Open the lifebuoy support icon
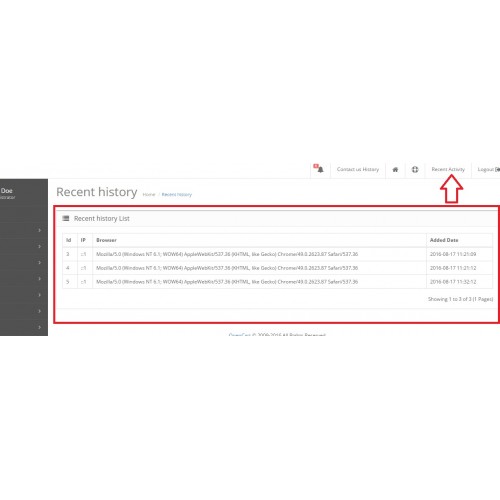500x500 pixels. pos(415,170)
